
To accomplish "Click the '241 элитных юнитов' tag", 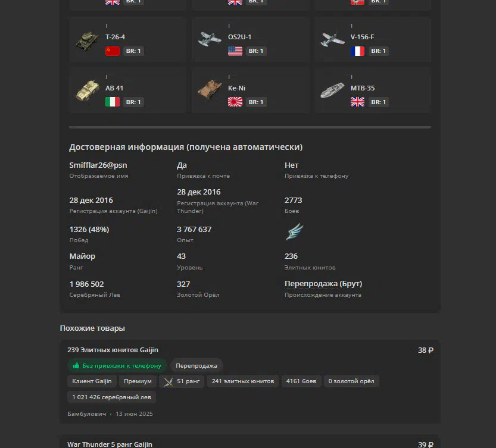I will [x=242, y=381].
